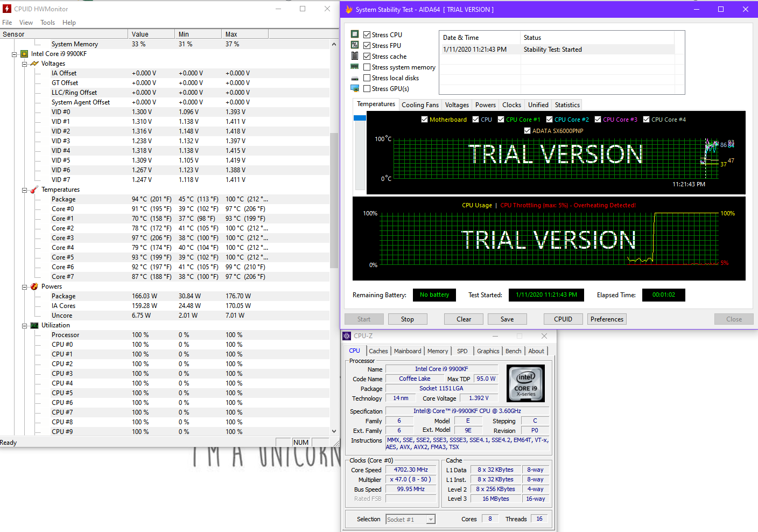The width and height of the screenshot is (758, 532).
Task: Click HWMonitor scrollbar down arrow
Action: (x=334, y=431)
